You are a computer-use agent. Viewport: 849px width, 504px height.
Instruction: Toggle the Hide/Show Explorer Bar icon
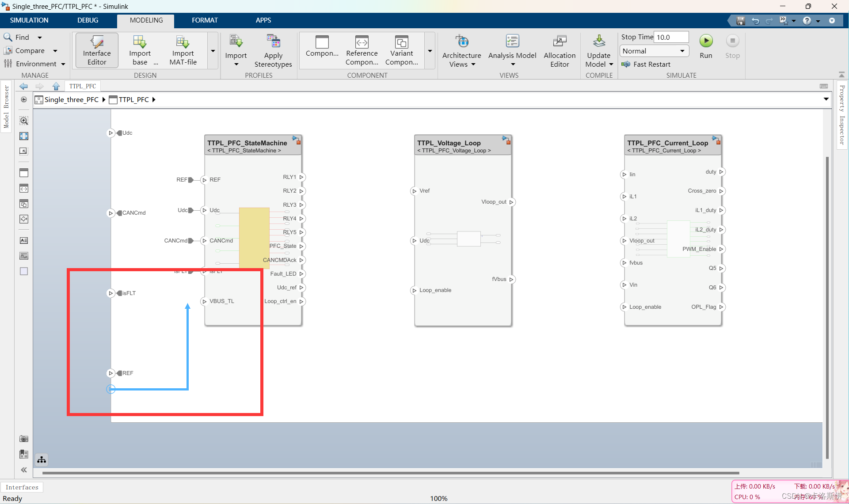[24, 99]
